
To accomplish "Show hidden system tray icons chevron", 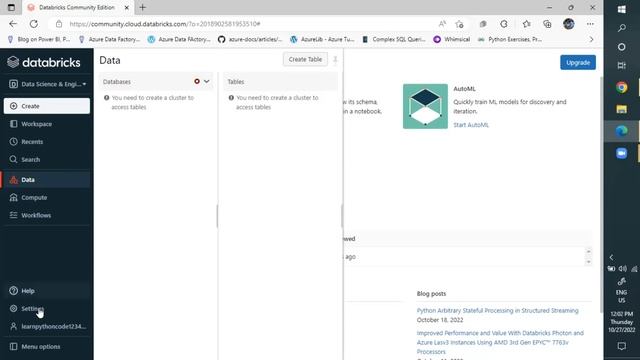I will pos(611,257).
